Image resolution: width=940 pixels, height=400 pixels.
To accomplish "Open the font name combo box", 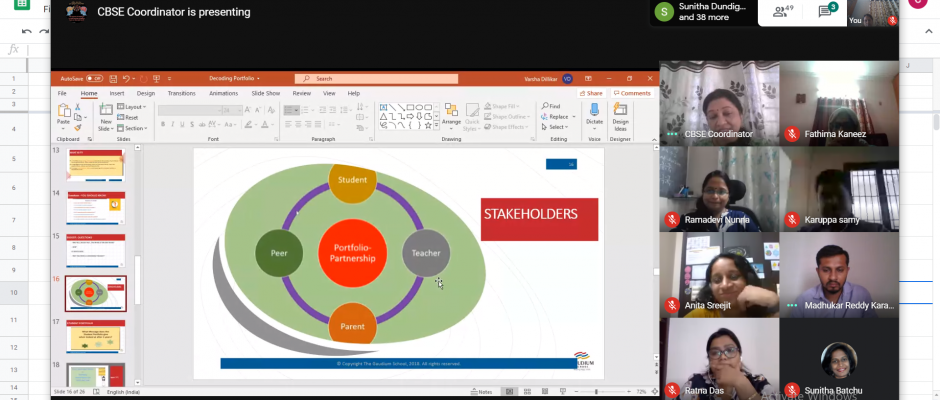I will (x=189, y=110).
